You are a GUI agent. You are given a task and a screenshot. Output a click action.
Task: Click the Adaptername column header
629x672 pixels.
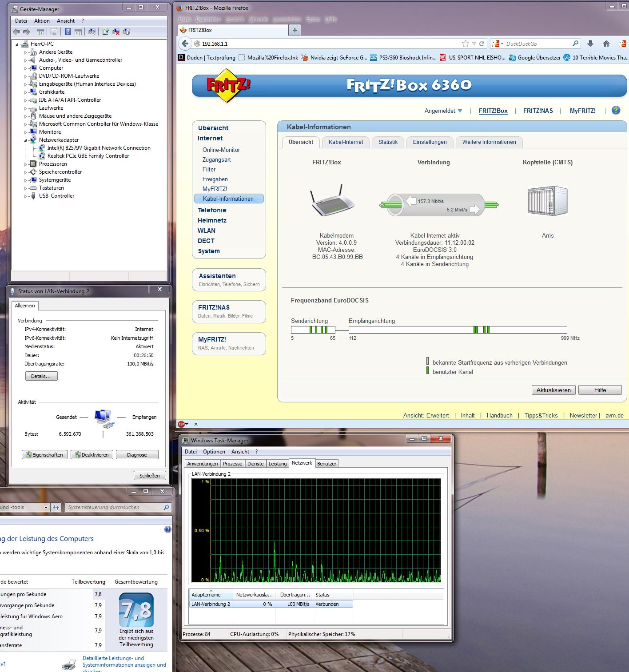[211, 595]
